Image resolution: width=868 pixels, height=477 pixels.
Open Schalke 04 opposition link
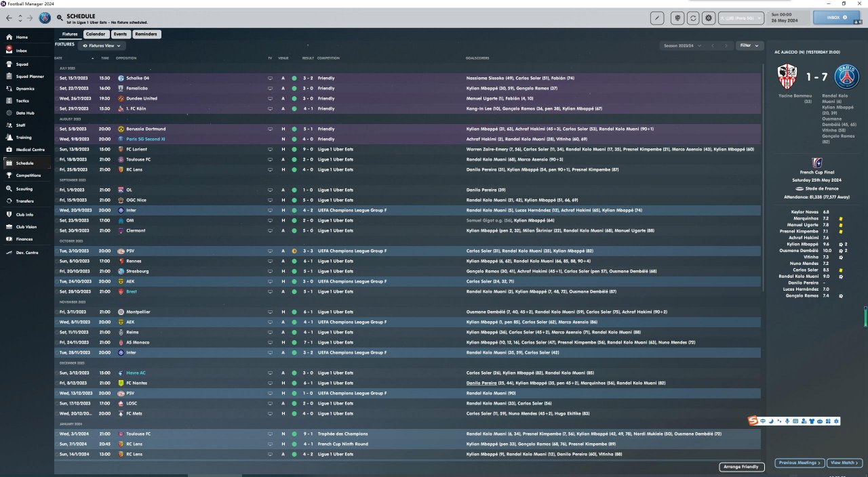pos(137,78)
